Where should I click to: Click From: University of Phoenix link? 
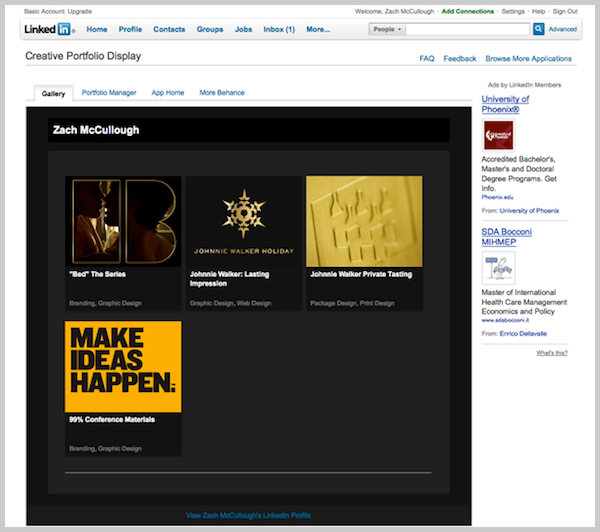(x=529, y=211)
